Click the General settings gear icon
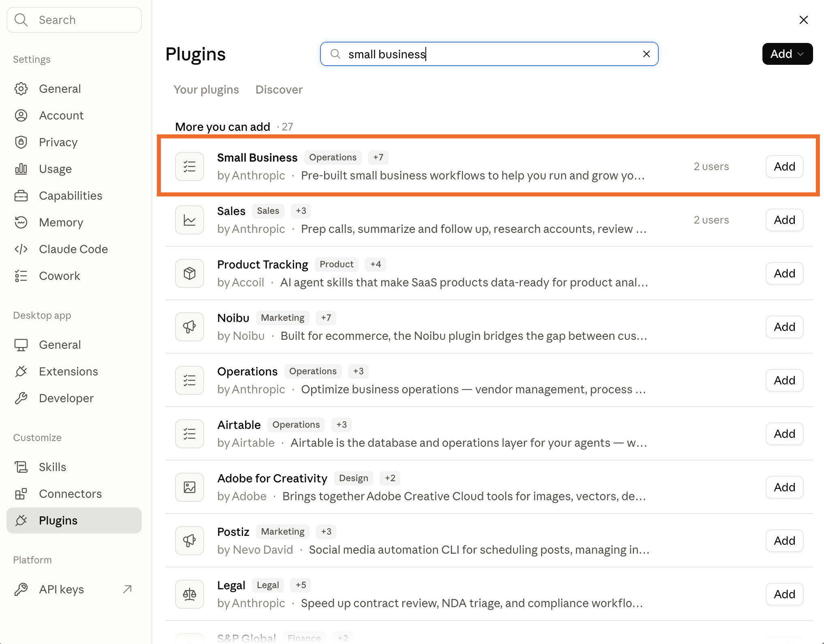Screen dimensions: 824x644 tap(21, 89)
